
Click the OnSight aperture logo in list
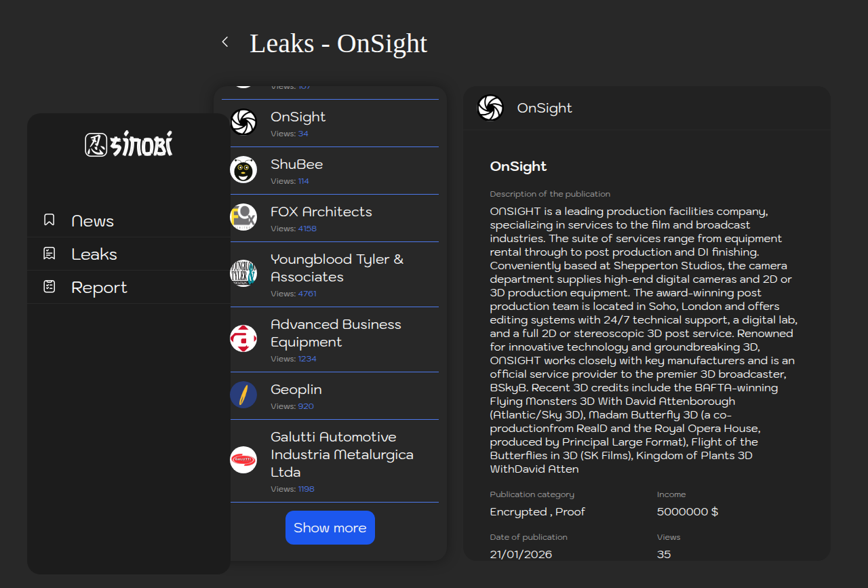[x=243, y=122]
